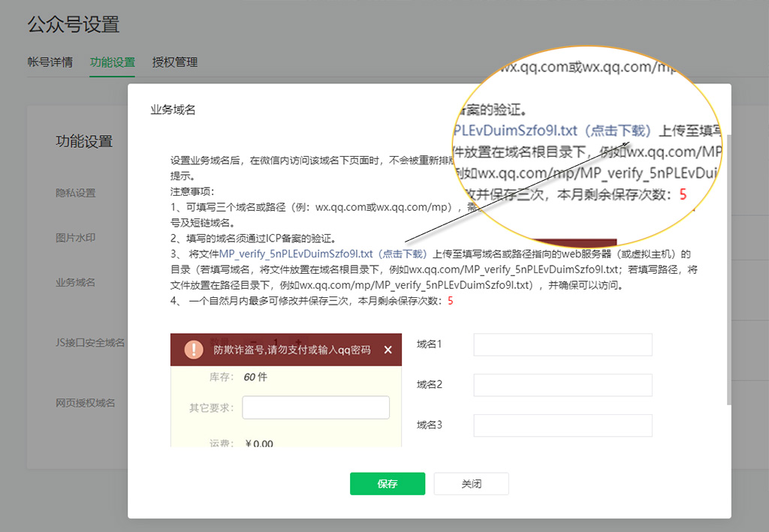Select 图片水印 in the background settings list
This screenshot has height=532, width=769.
(x=76, y=238)
